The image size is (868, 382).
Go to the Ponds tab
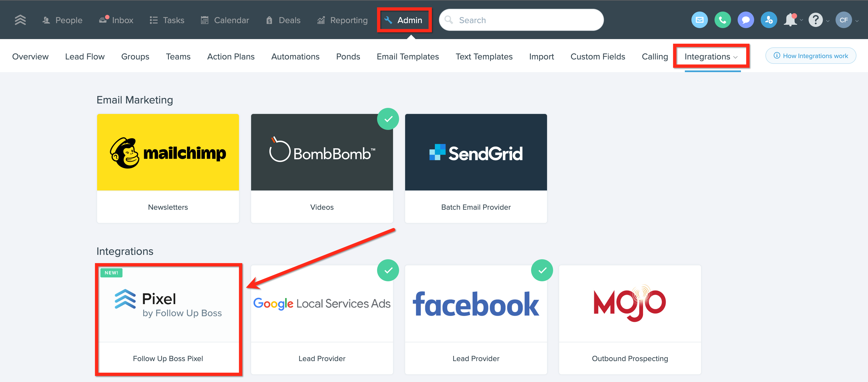point(348,57)
